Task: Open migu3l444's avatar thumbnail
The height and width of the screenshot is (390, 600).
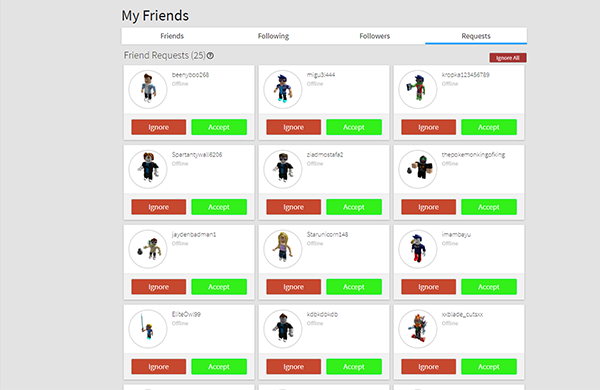Action: coord(283,89)
